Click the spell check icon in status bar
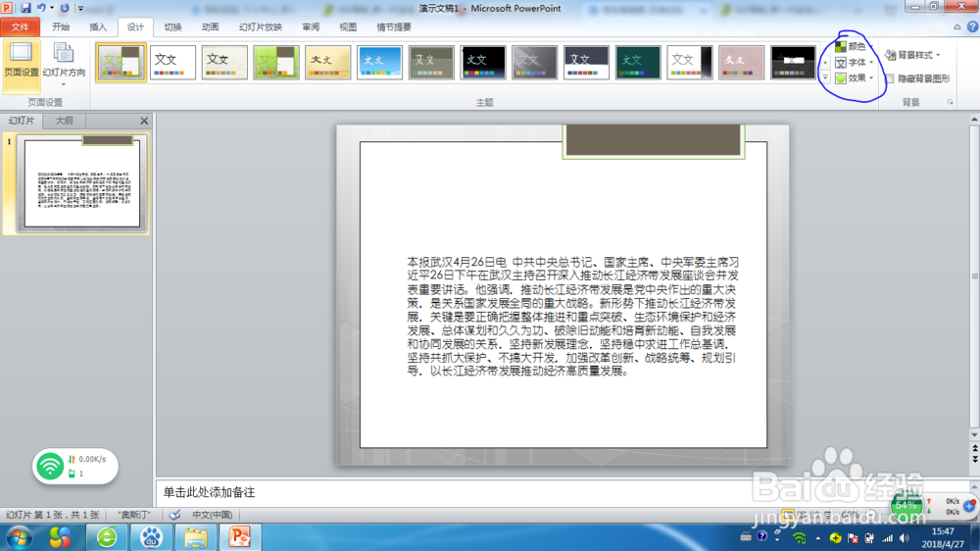Screen dimensions: 980x551 coord(175,515)
